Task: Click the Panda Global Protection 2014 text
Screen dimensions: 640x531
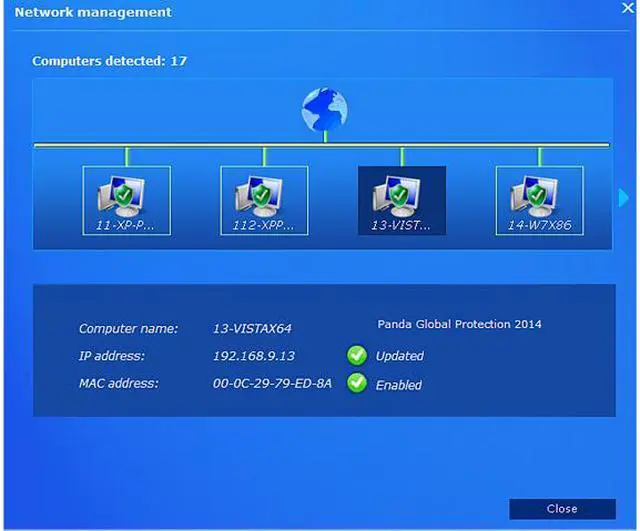Action: [459, 324]
